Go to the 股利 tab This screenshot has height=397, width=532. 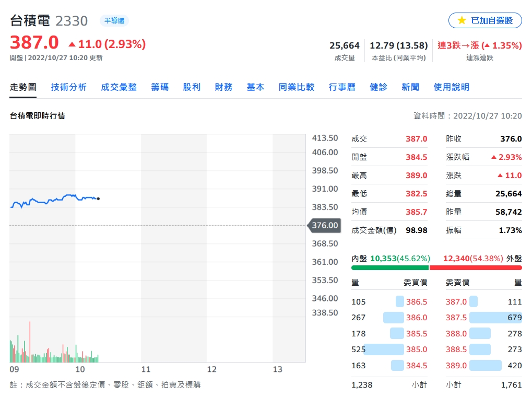pyautogui.click(x=192, y=87)
